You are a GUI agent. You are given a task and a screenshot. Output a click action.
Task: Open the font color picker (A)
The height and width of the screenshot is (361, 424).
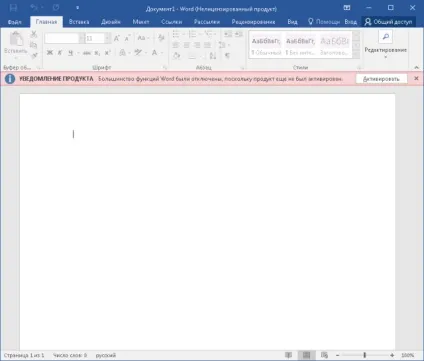point(154,53)
